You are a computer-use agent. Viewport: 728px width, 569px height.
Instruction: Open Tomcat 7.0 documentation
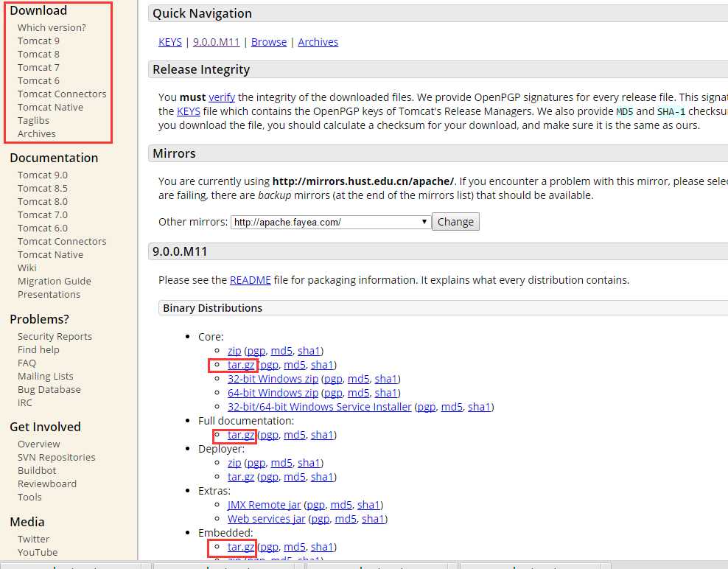pos(43,214)
